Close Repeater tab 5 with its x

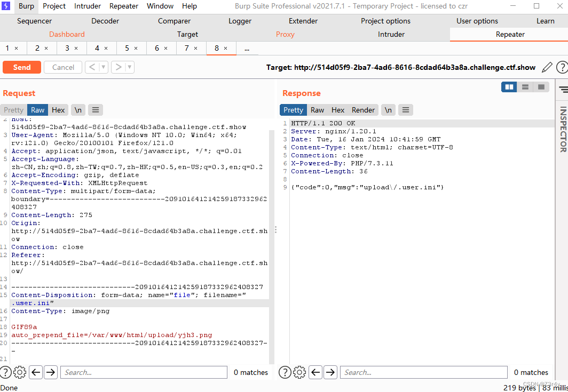tap(136, 48)
